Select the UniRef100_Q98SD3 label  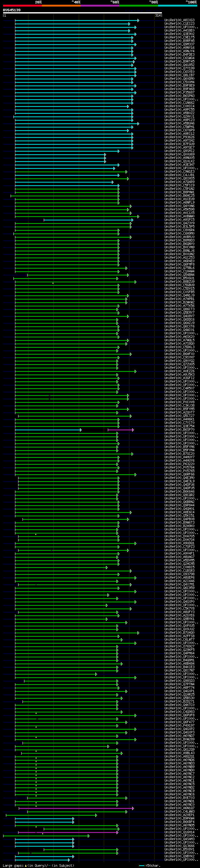point(179,681)
